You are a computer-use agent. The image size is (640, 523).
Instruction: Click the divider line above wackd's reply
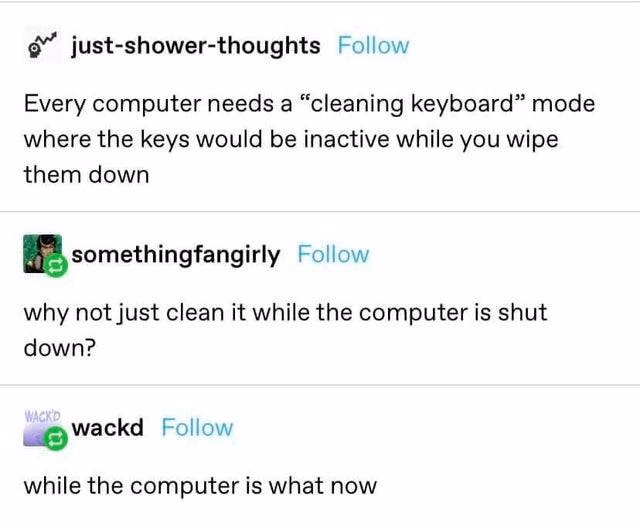coord(320,385)
